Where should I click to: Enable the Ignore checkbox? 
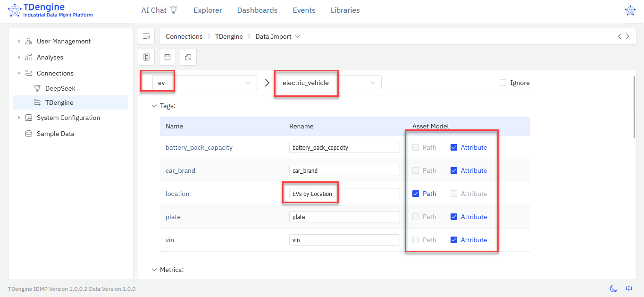click(503, 83)
